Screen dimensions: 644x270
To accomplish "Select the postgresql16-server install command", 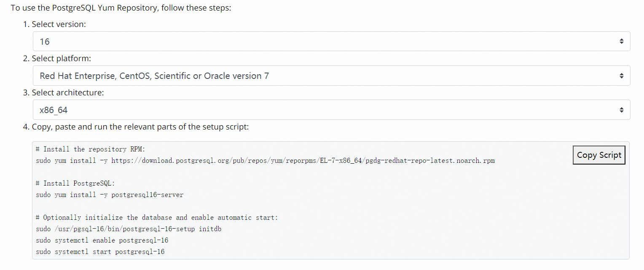I will tap(110, 194).
